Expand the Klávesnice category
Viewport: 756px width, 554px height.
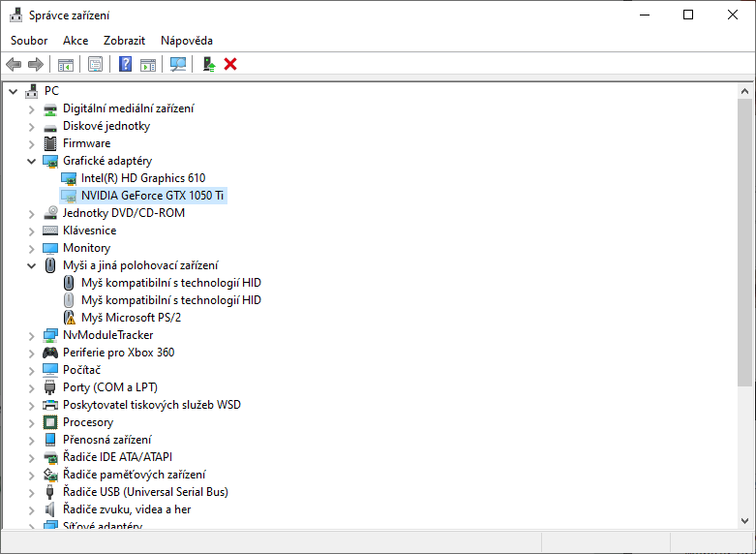tap(31, 231)
